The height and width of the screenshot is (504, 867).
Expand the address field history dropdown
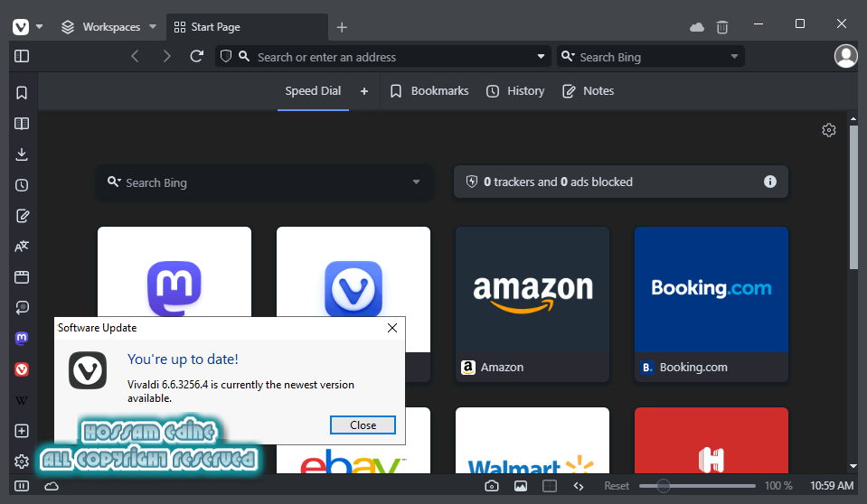(541, 56)
